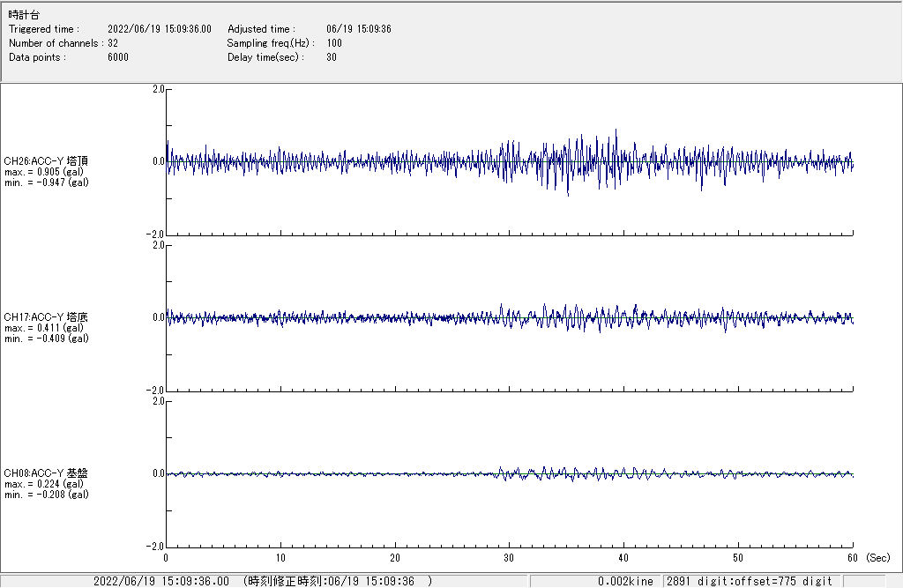Click the (Sec) axis unit label
903x588 pixels.
pyautogui.click(x=878, y=558)
